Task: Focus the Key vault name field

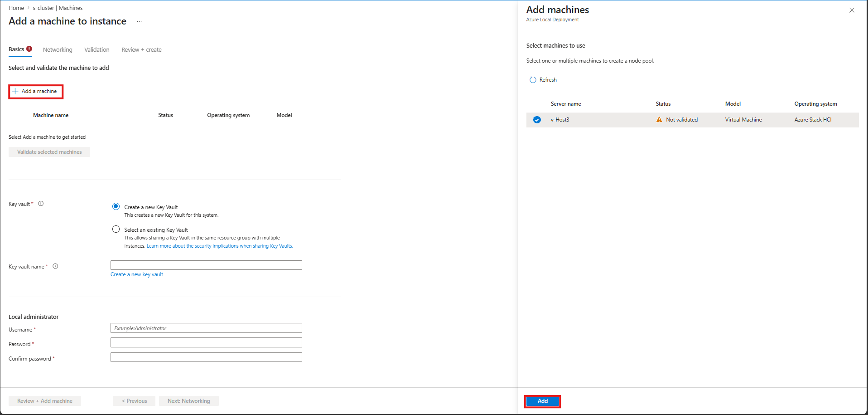Action: 206,265
